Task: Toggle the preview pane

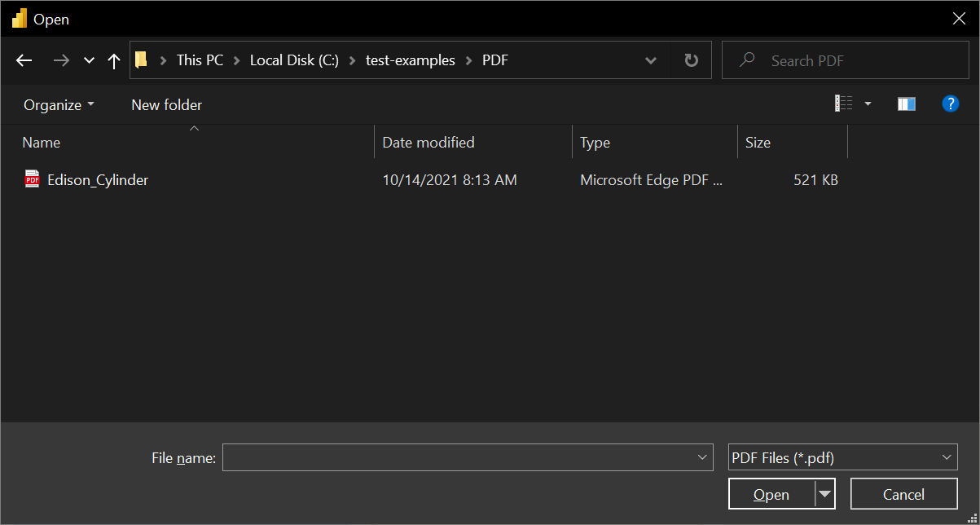Action: (906, 104)
